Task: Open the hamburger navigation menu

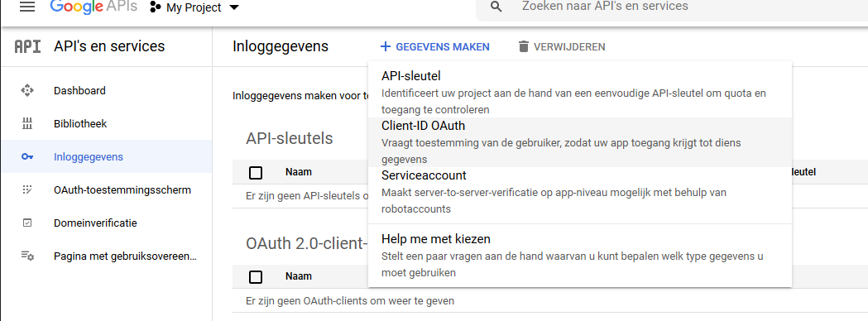Action: (x=27, y=7)
